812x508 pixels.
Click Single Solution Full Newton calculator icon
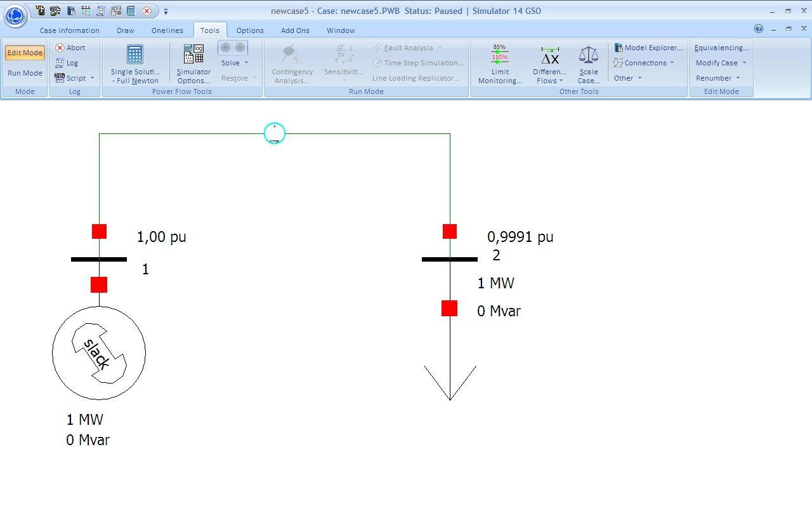click(x=135, y=55)
